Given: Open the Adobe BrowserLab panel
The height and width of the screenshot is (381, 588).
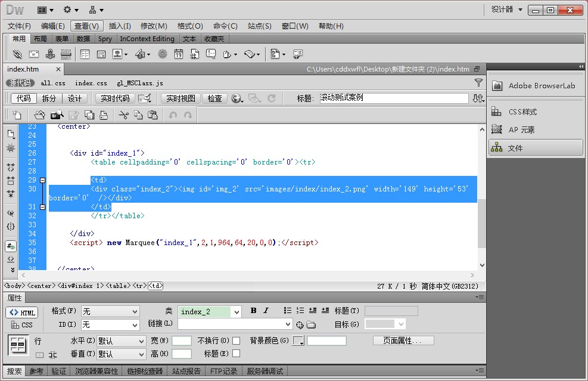Looking at the screenshot, I should [x=535, y=86].
